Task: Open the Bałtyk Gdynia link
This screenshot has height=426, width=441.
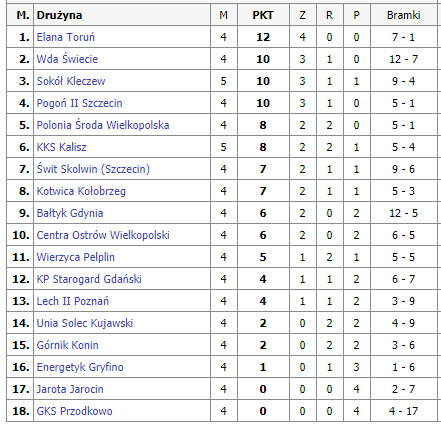Action: (x=70, y=213)
